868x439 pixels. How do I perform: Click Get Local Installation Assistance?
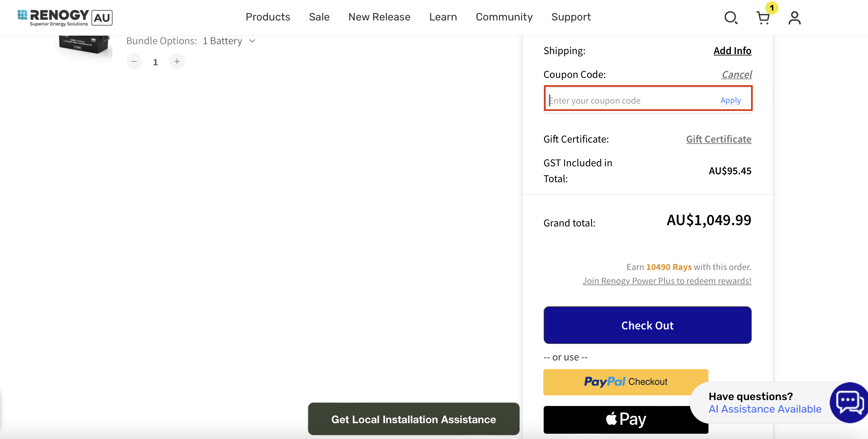click(414, 419)
